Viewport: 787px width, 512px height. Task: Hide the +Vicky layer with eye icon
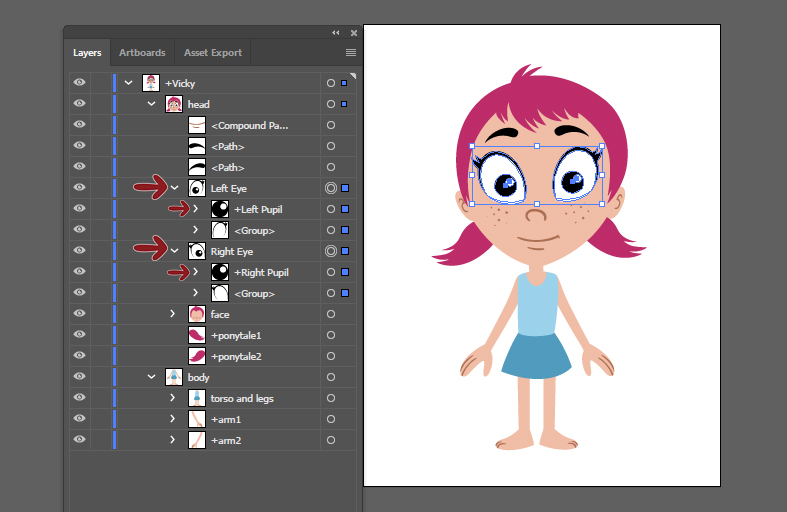80,83
